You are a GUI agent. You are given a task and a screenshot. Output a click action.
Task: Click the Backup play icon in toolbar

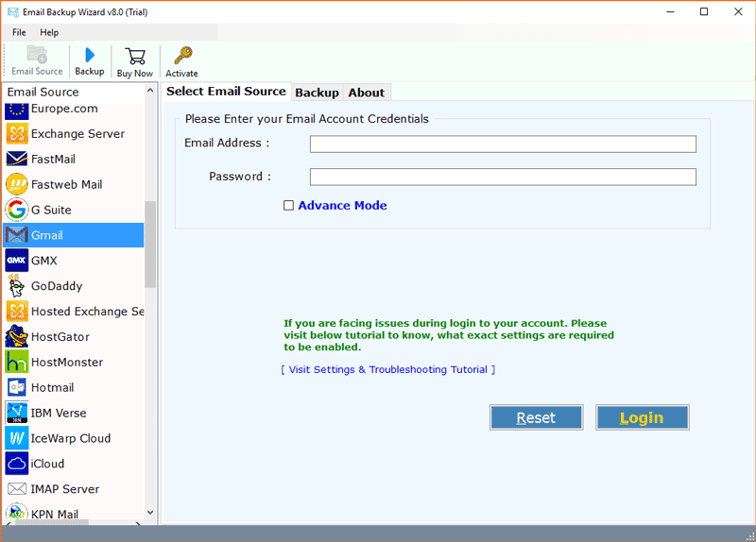90,55
